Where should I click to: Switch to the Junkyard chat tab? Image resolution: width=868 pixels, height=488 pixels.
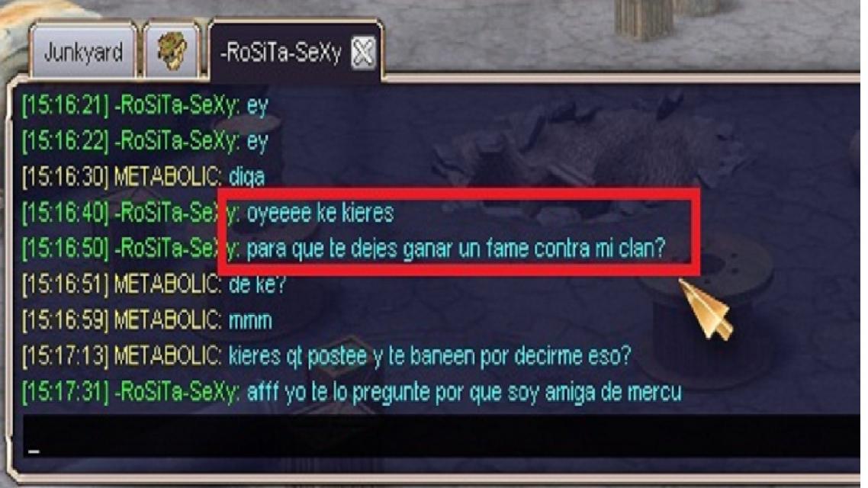click(x=83, y=52)
